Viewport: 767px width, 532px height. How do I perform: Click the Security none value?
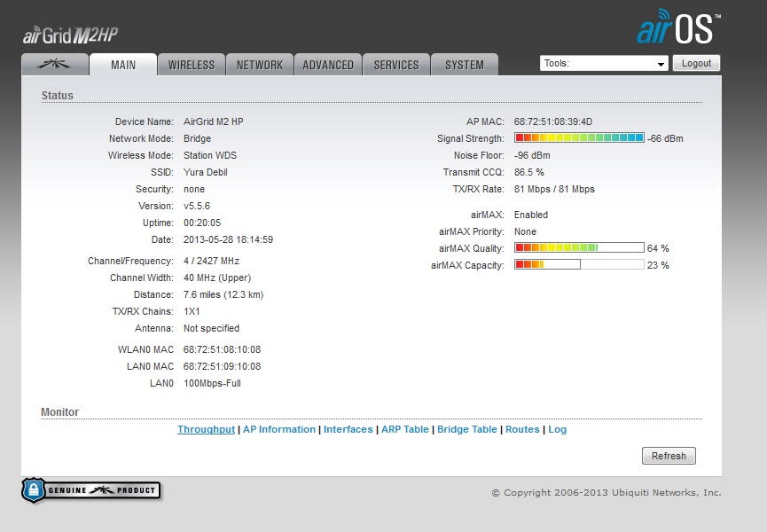tap(194, 189)
